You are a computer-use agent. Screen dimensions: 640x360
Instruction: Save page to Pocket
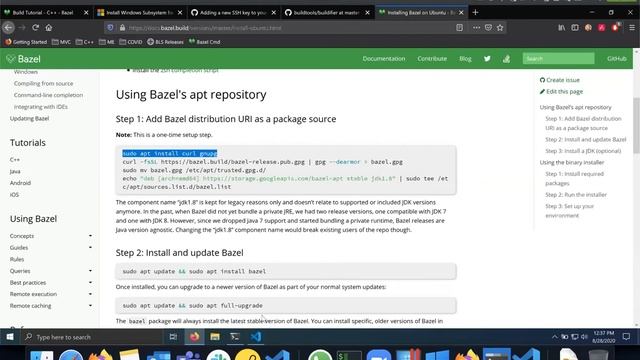(x=488, y=28)
